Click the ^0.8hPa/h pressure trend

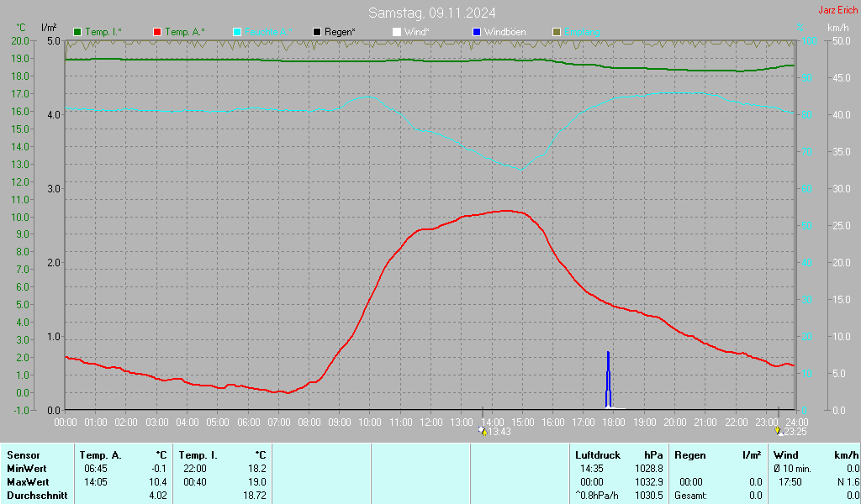pyautogui.click(x=597, y=496)
